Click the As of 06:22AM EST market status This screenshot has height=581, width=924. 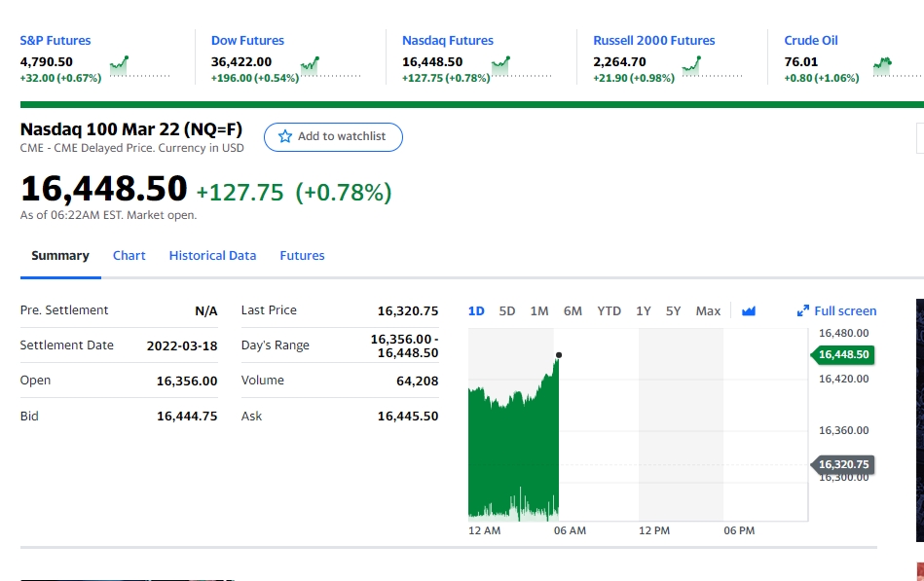click(108, 215)
